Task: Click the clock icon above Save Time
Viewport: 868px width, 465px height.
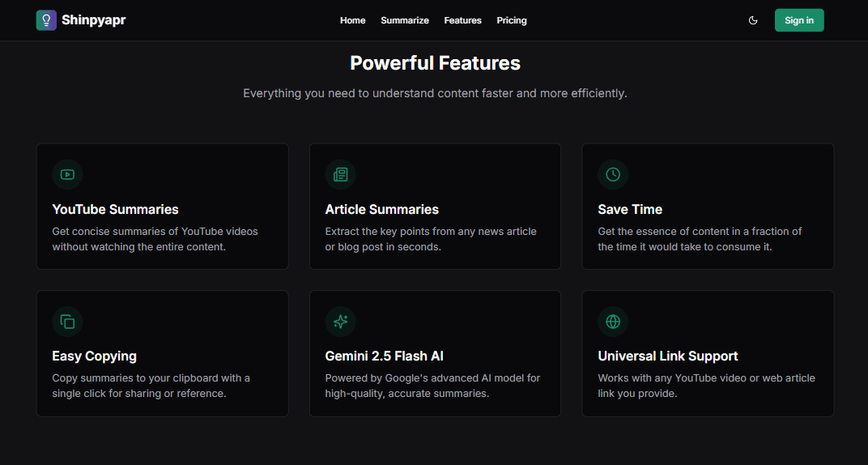Action: click(613, 174)
